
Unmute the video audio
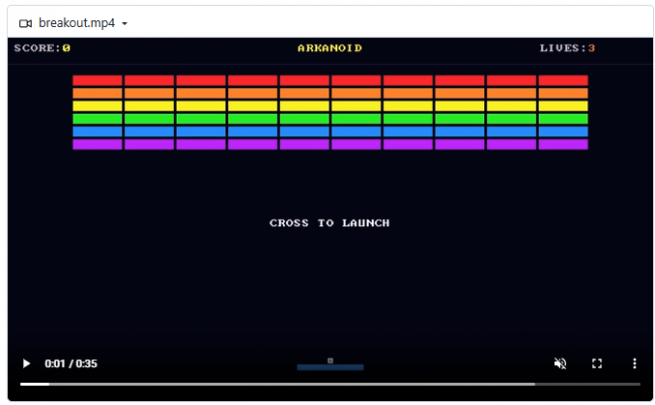click(560, 364)
